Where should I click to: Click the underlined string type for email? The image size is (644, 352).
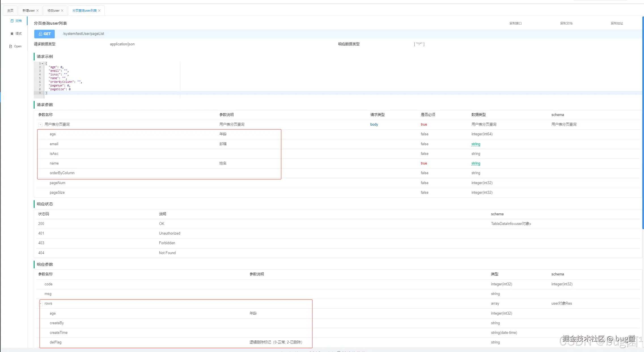coord(476,144)
